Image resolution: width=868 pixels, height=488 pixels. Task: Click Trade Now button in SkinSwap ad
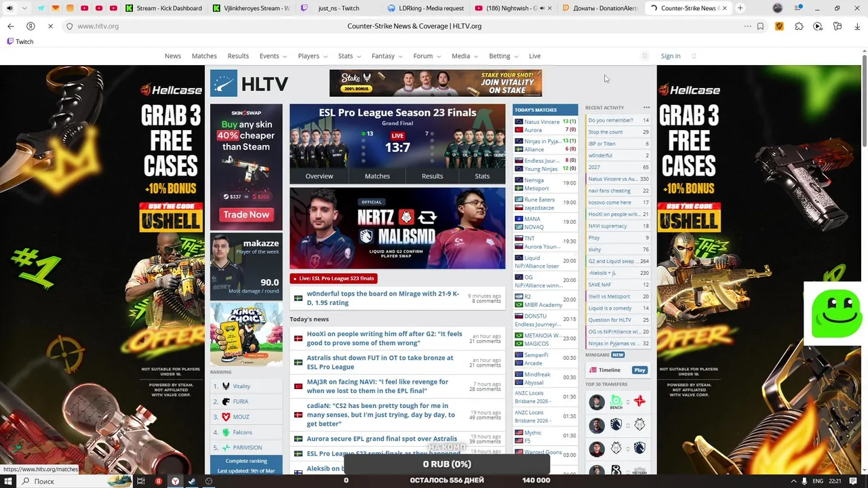246,214
